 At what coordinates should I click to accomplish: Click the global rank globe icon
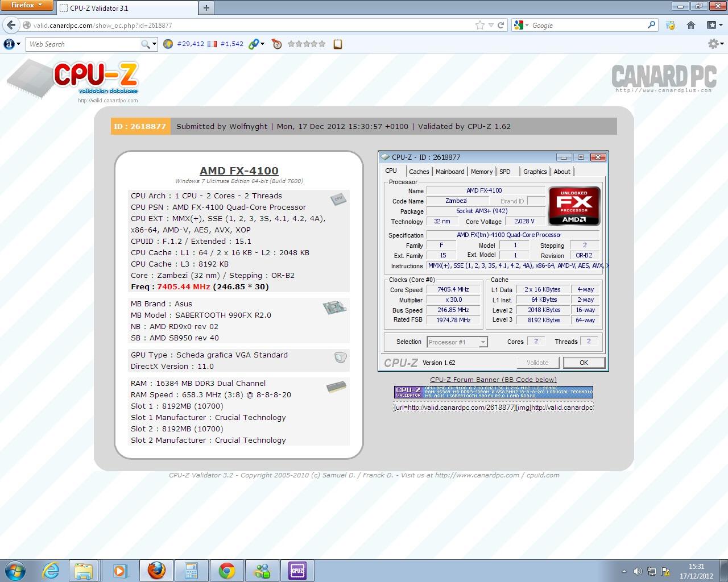pyautogui.click(x=168, y=44)
